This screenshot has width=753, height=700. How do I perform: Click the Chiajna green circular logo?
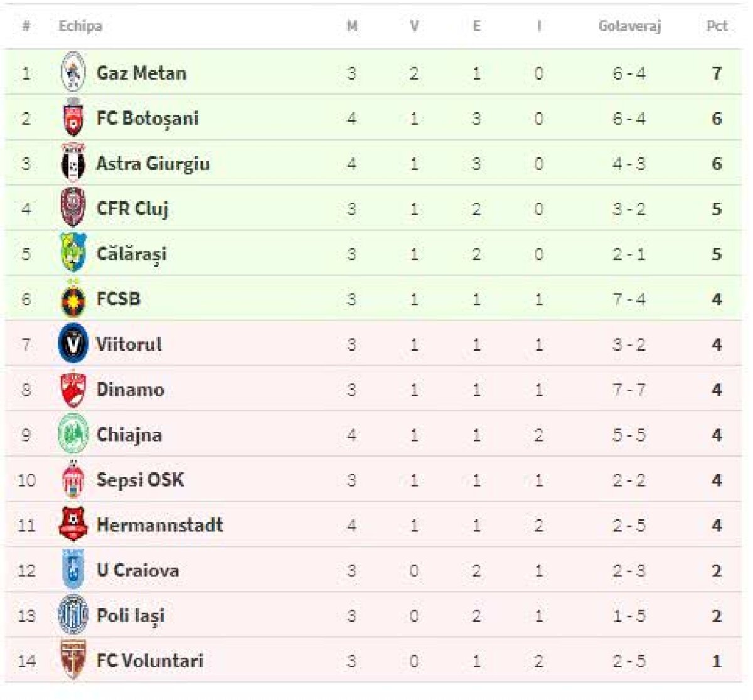tap(73, 434)
